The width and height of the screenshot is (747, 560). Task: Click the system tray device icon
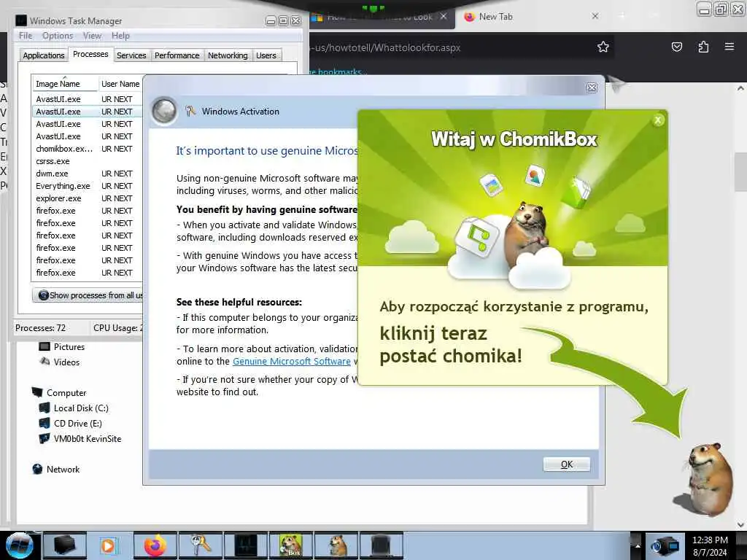pos(665,545)
